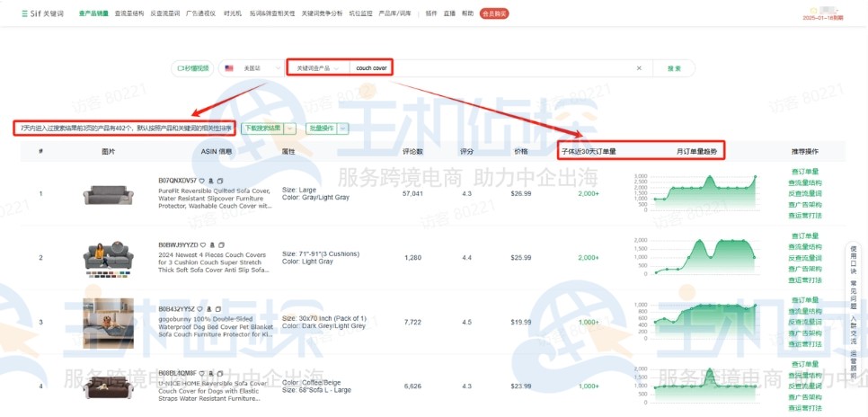This screenshot has height=417, width=868.
Task: Click the U-NICE HOME brown sofa thumbnail
Action: pyautogui.click(x=109, y=387)
